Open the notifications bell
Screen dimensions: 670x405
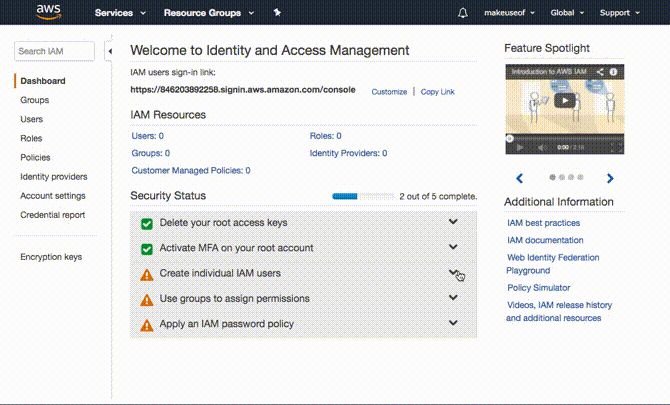point(462,13)
